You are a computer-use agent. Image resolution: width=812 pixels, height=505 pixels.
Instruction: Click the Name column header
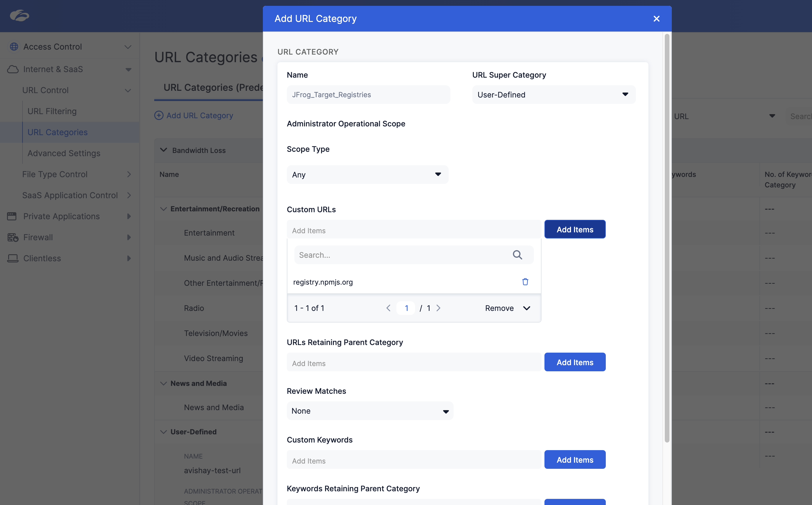tap(169, 174)
